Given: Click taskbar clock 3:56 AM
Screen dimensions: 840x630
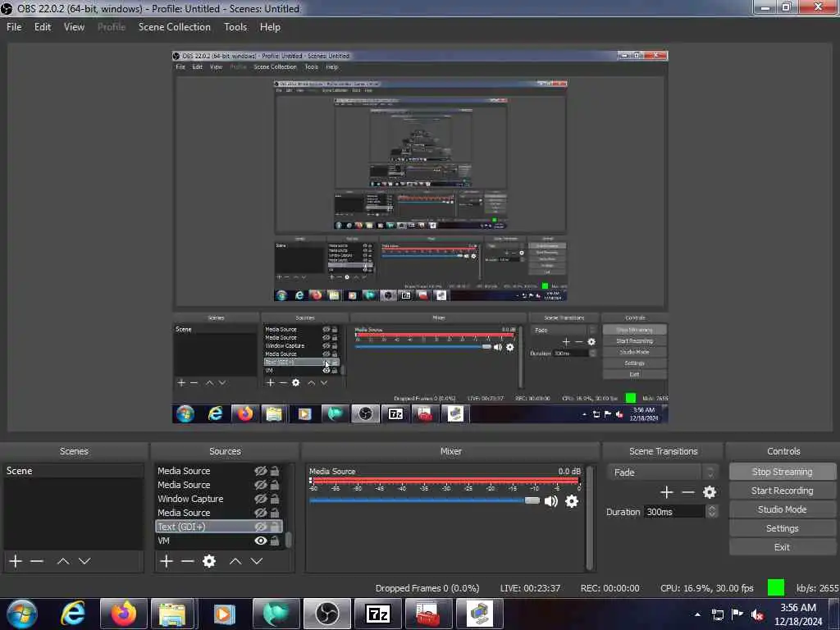Looking at the screenshot, I should [797, 608].
